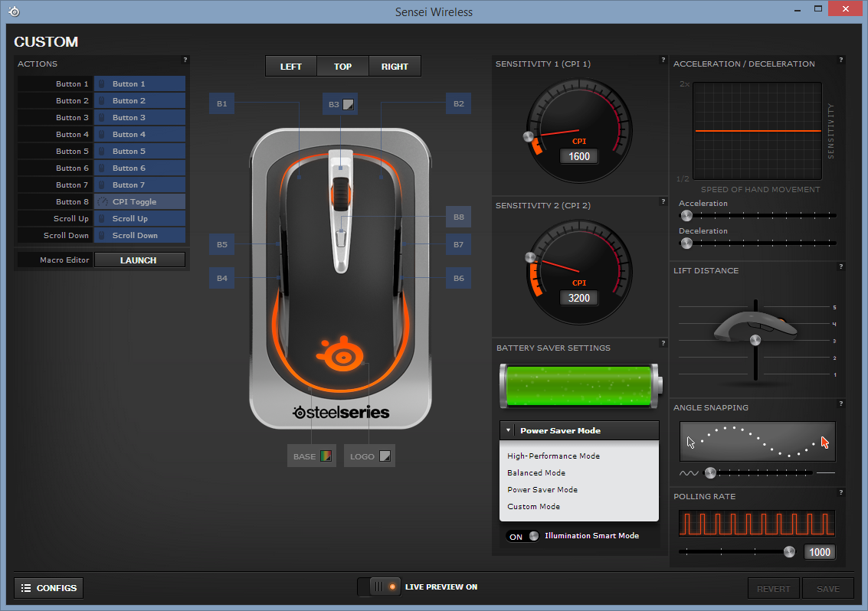Click the acceleration sensitivity graph

[757, 131]
